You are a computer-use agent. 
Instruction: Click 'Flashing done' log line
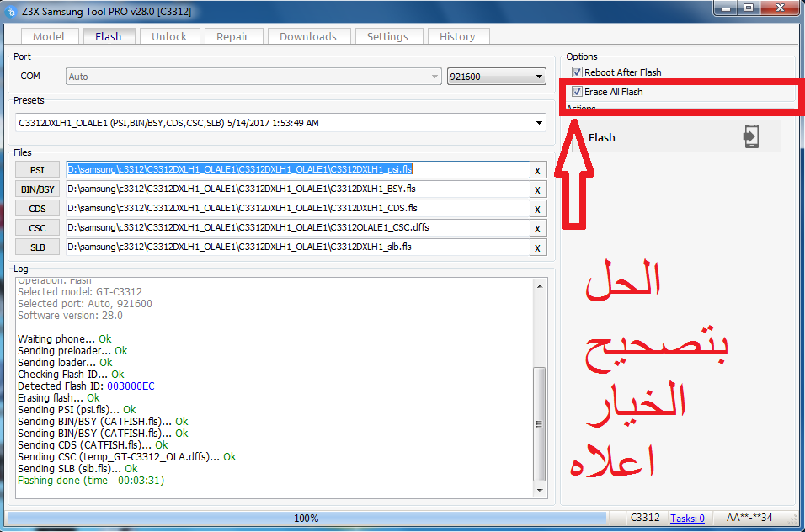point(91,480)
